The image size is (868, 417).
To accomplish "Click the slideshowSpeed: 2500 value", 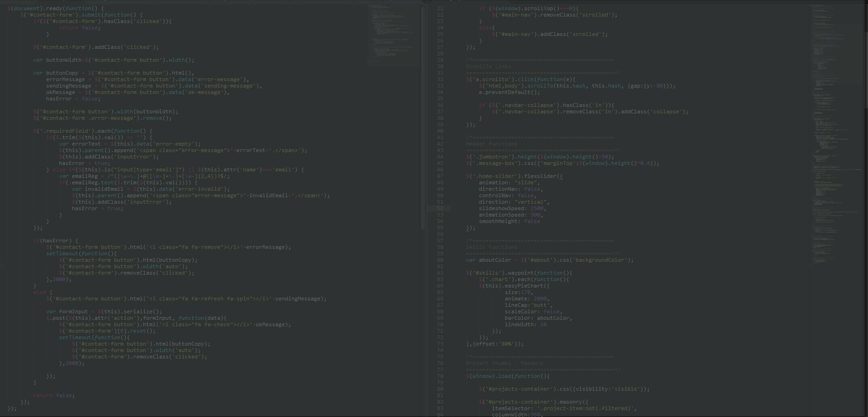I will point(537,208).
